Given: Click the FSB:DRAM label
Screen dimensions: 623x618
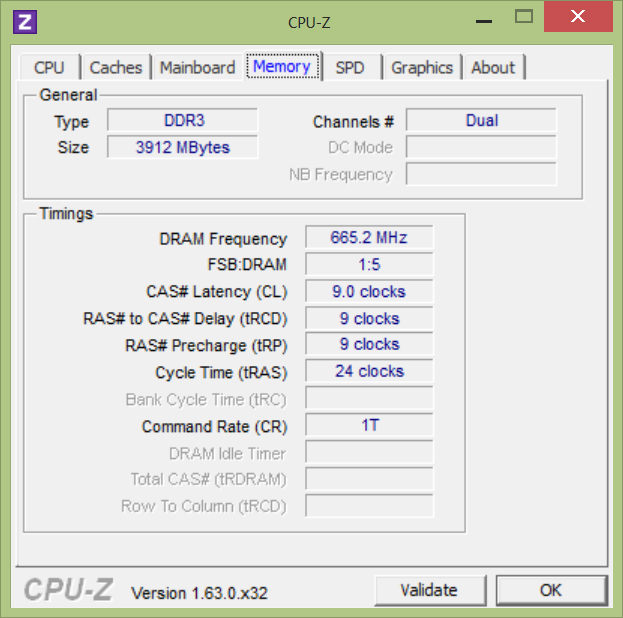Looking at the screenshot, I should (247, 265).
